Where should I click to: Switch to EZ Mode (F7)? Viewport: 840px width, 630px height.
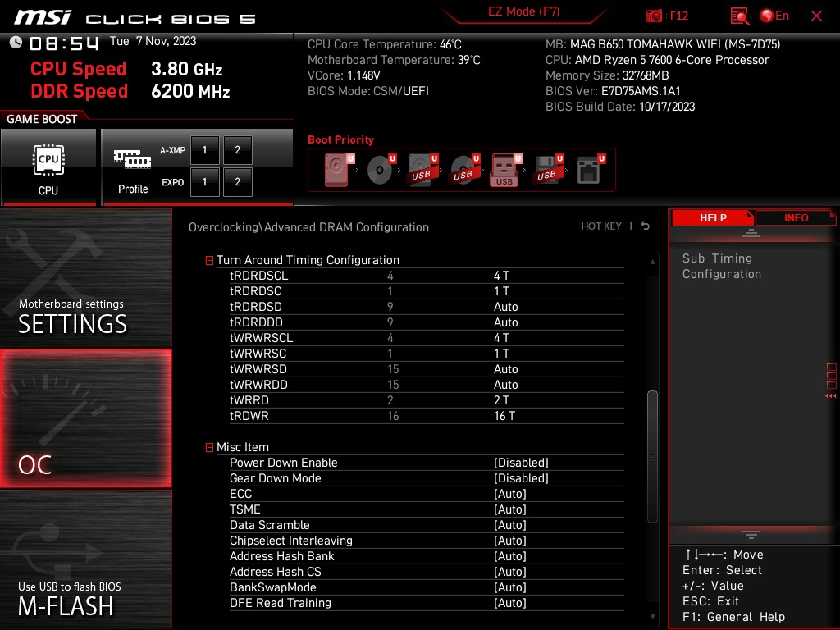(x=523, y=11)
